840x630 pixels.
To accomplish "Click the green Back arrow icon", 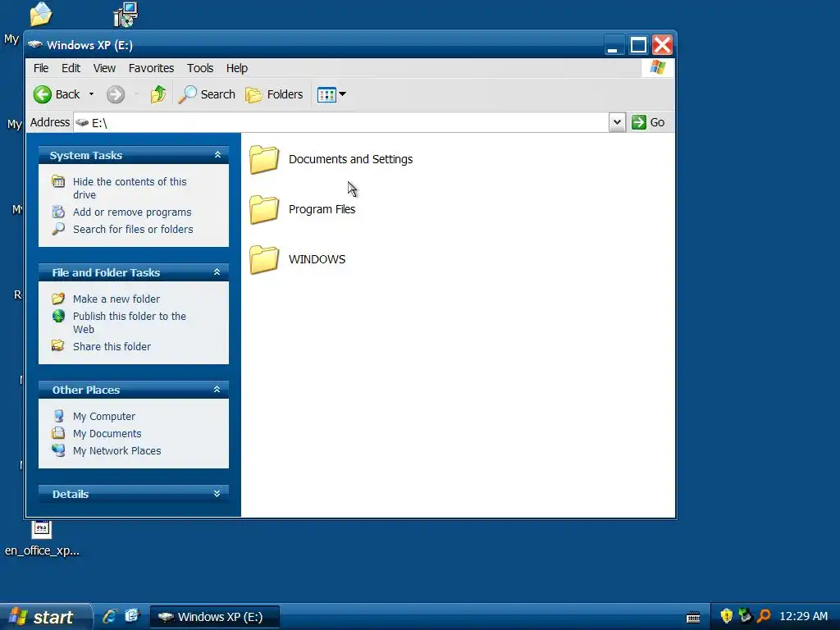I will (x=43, y=94).
